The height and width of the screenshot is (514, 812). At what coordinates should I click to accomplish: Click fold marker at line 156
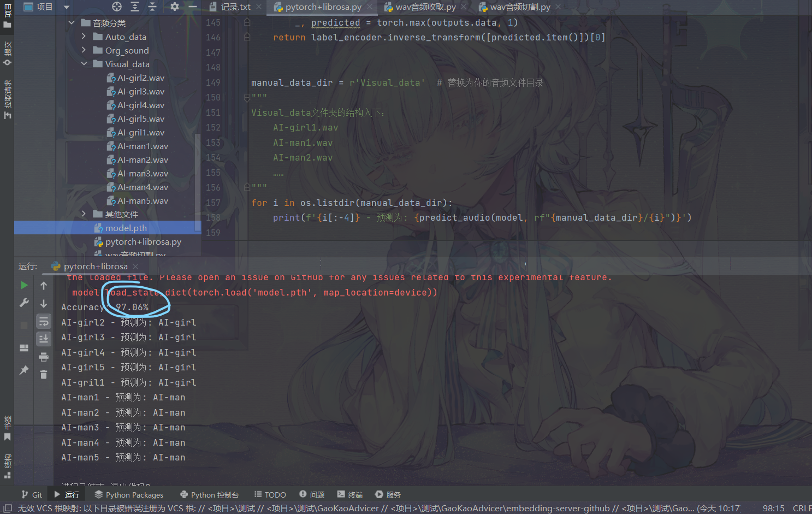coord(247,187)
